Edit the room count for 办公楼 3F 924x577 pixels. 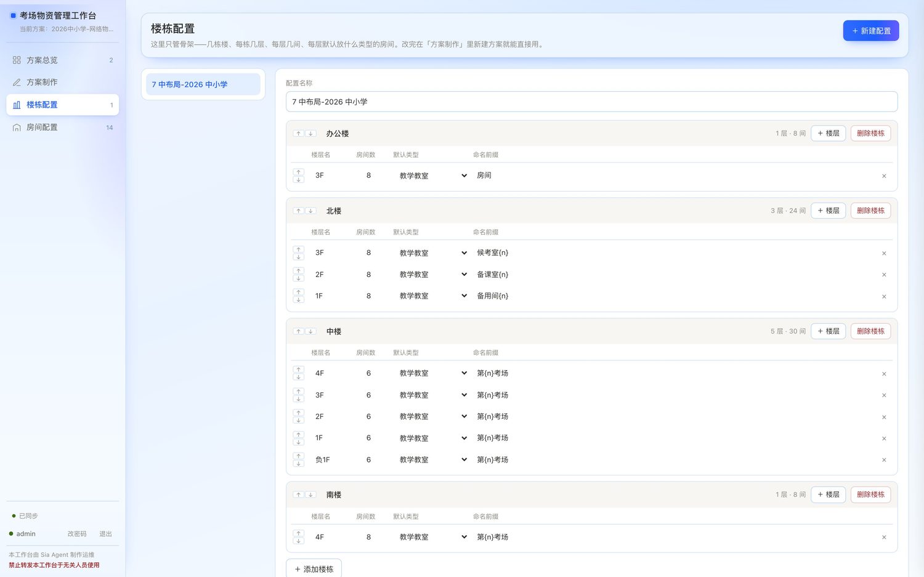[368, 176]
